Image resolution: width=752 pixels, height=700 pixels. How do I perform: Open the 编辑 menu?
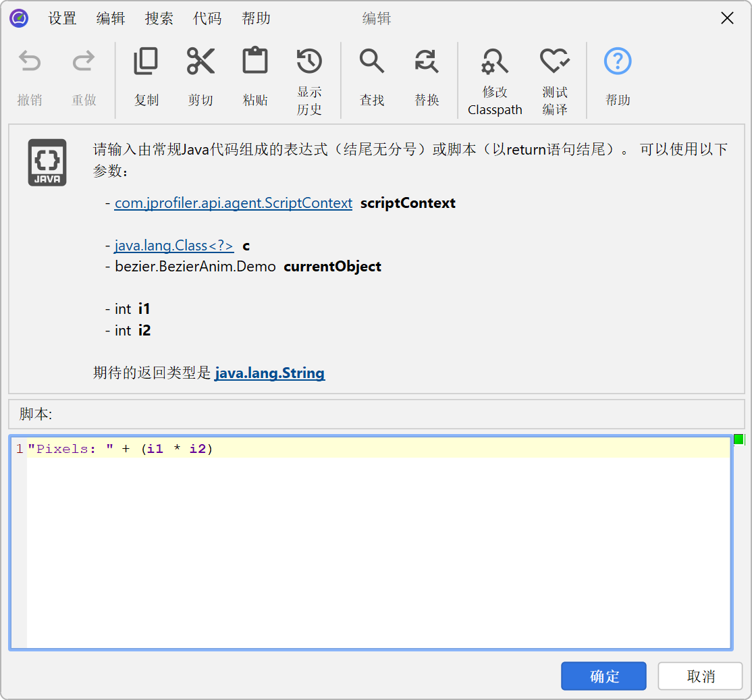click(x=111, y=19)
